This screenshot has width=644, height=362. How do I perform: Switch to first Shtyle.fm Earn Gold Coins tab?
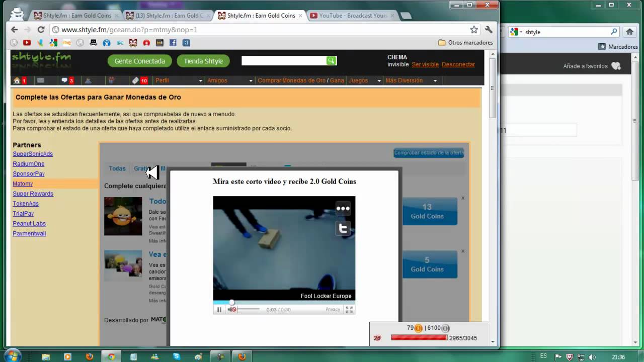tap(76, 16)
